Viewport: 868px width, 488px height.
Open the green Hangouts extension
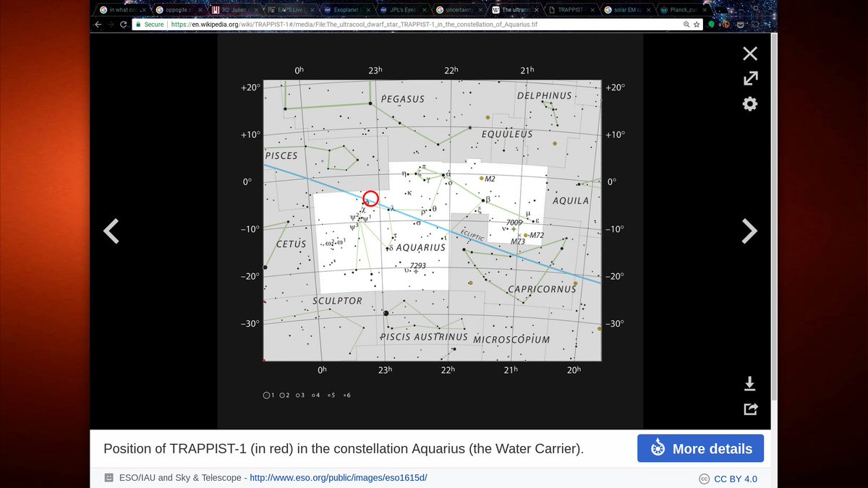[x=711, y=24]
